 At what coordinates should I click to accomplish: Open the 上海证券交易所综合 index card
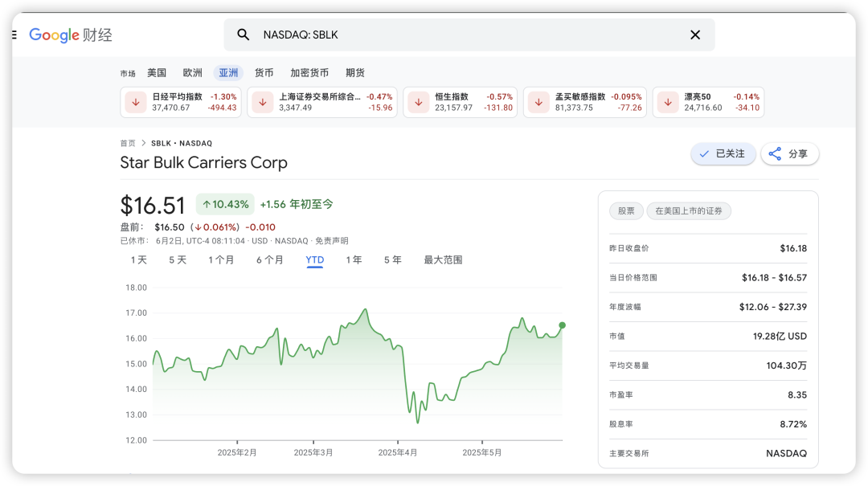322,102
